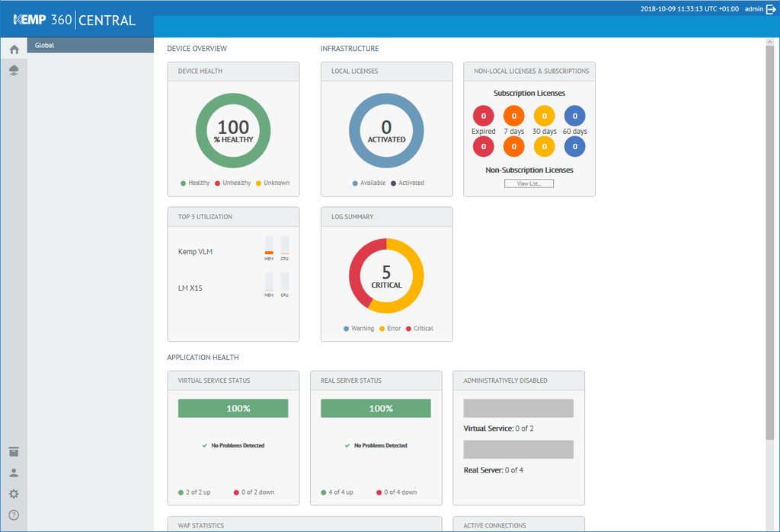Expand the ACTIVE CONNECTIONS panel

click(x=519, y=525)
